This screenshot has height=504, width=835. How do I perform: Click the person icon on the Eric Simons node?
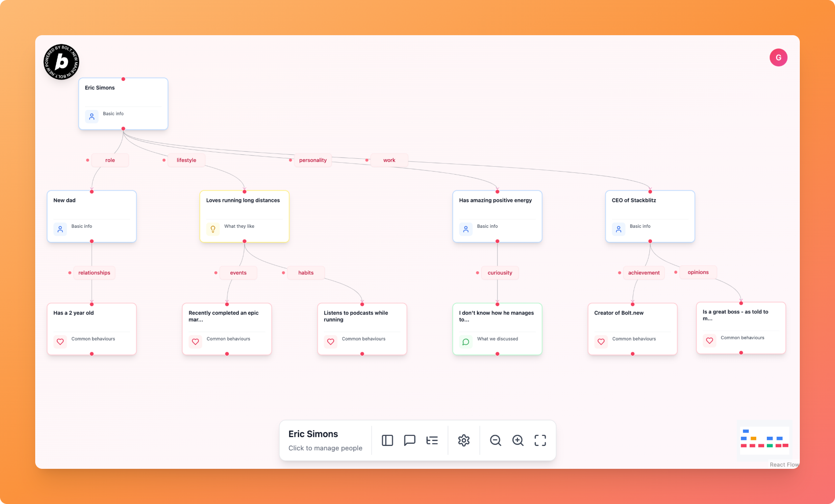pyautogui.click(x=92, y=116)
